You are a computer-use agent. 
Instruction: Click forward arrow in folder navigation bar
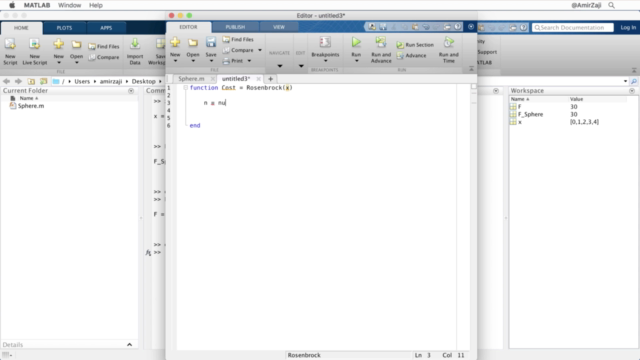coord(18,81)
